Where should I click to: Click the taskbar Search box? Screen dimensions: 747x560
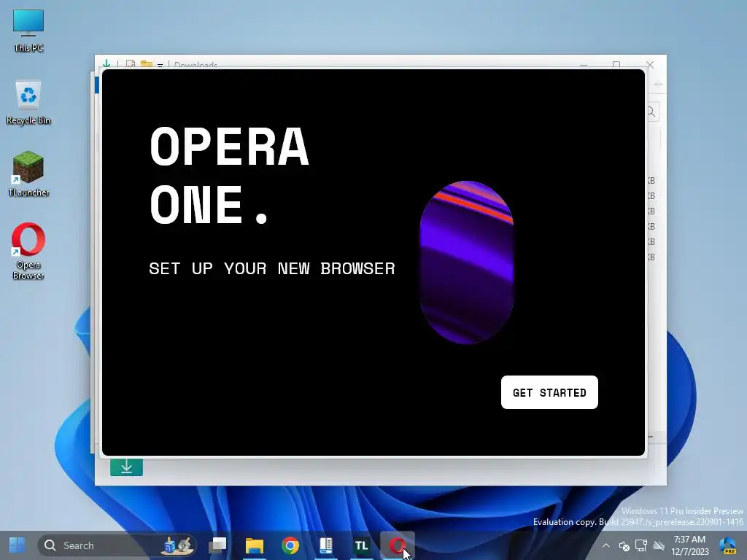coord(117,545)
